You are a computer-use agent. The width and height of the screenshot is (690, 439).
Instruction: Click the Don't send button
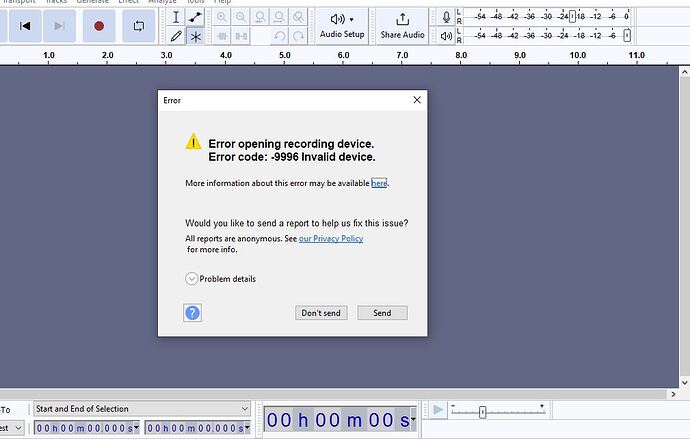point(321,313)
